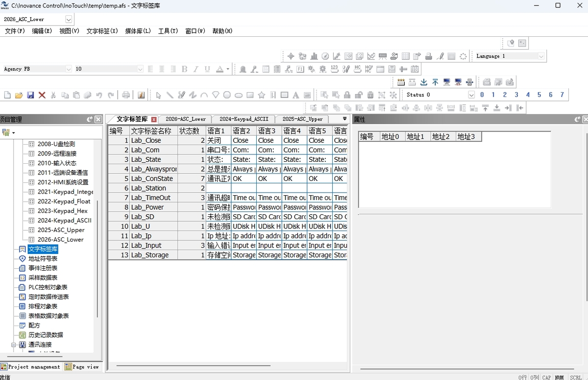Open project tree view options dropdown
This screenshot has width=588, height=380.
tap(14, 133)
